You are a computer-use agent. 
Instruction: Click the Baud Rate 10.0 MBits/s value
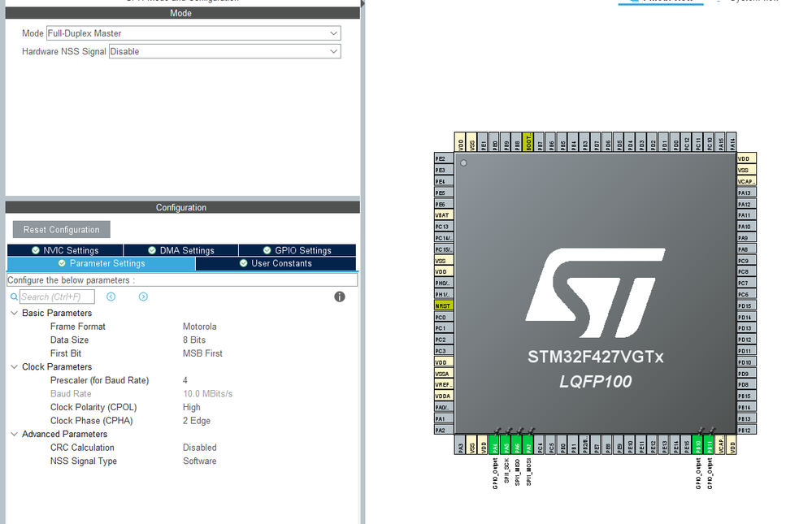pyautogui.click(x=207, y=393)
